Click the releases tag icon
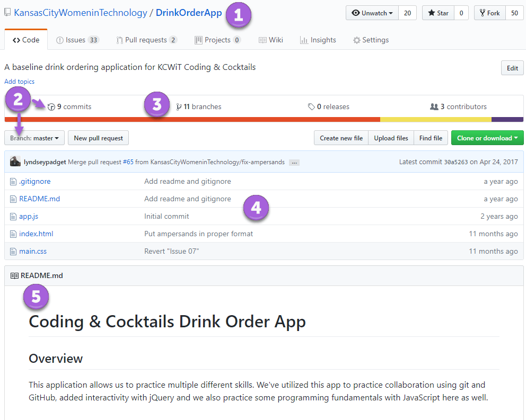The width and height of the screenshot is (526, 420). (x=311, y=107)
